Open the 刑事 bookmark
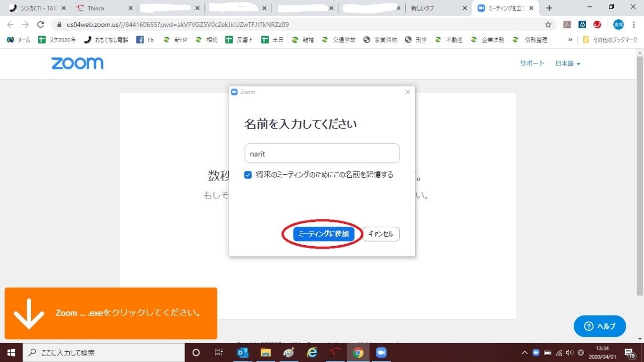The width and height of the screenshot is (644, 362). pyautogui.click(x=416, y=40)
